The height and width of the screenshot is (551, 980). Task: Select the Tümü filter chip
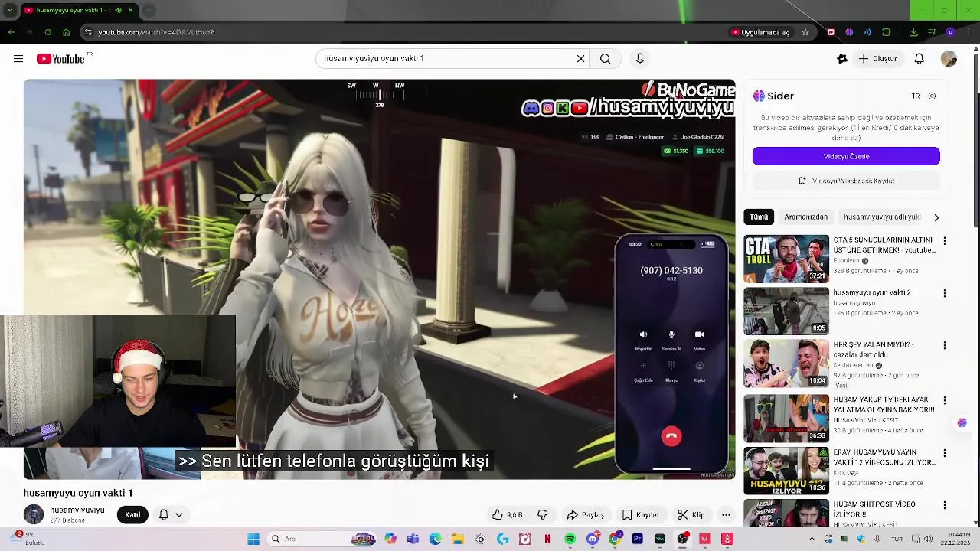point(759,217)
